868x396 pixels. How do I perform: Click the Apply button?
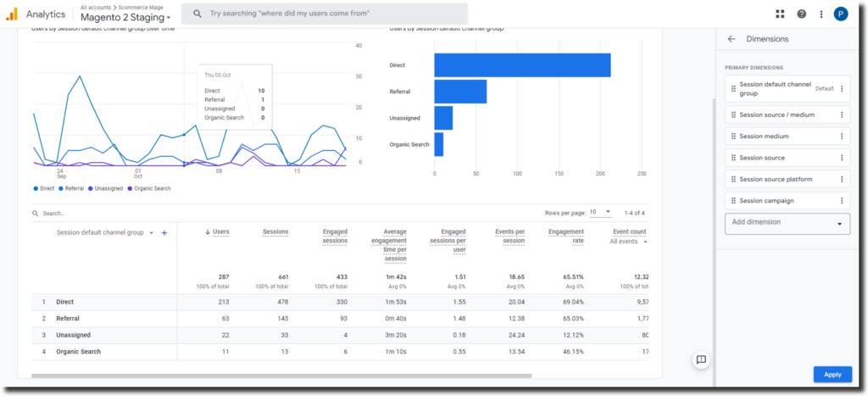tap(832, 374)
